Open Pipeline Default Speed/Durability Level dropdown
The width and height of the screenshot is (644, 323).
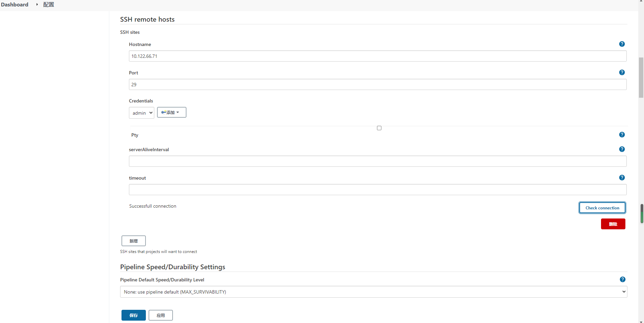[x=373, y=292]
